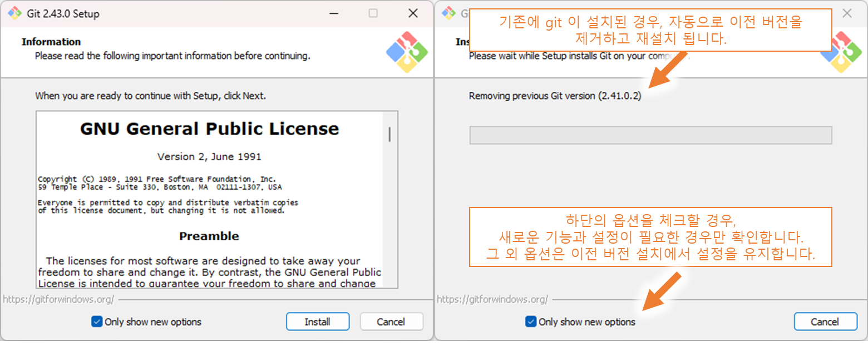Open the gitforwindows.org link in left window

point(58,299)
